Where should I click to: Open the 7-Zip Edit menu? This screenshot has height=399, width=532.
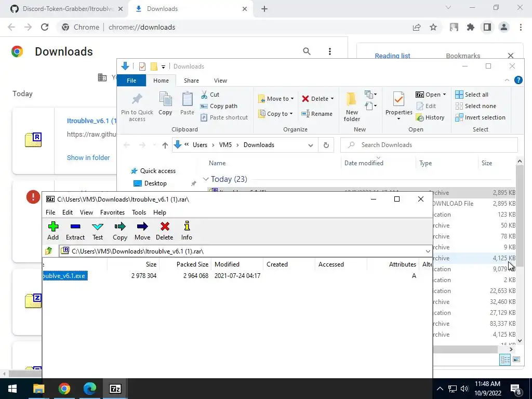pyautogui.click(x=68, y=212)
